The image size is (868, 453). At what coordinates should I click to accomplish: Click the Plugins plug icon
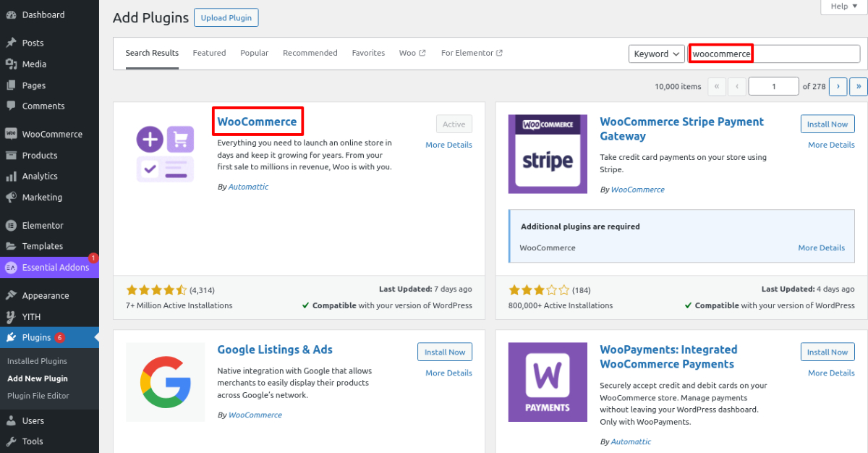point(11,337)
